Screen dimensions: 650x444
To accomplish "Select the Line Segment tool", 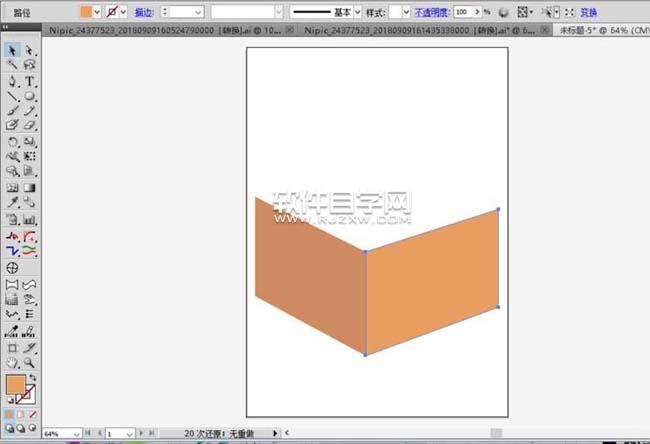I will (x=12, y=96).
